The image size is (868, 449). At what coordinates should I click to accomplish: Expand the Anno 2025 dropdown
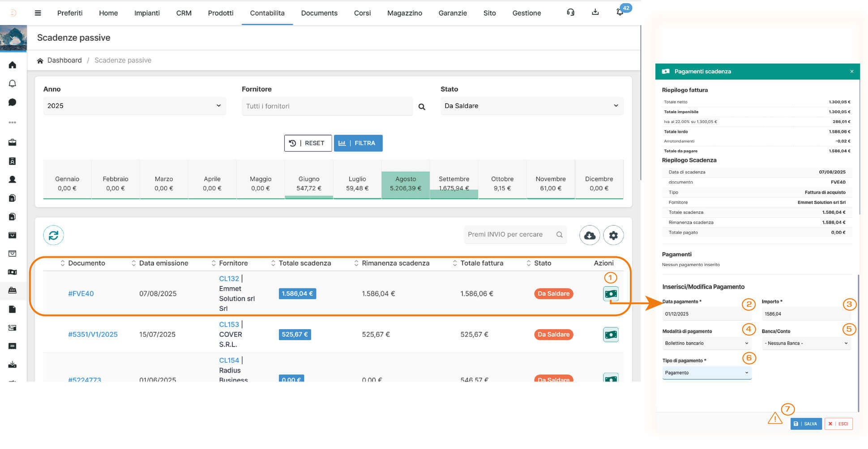tap(134, 106)
